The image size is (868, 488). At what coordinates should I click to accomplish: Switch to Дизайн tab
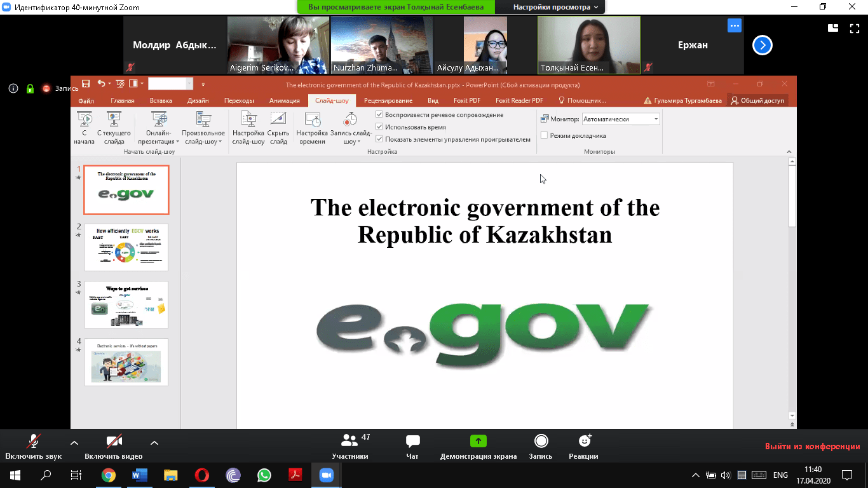[198, 100]
